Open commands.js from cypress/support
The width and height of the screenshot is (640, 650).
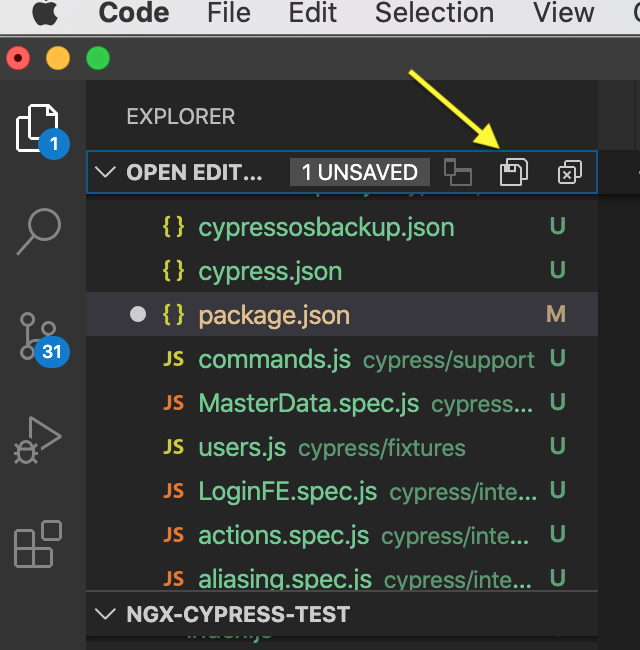pos(274,359)
